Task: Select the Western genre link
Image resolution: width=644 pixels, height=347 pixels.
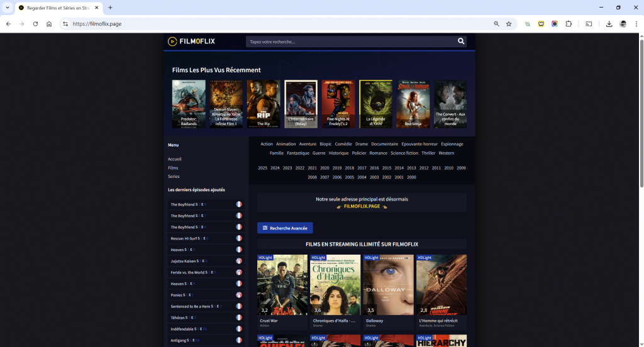Action: [x=446, y=153]
